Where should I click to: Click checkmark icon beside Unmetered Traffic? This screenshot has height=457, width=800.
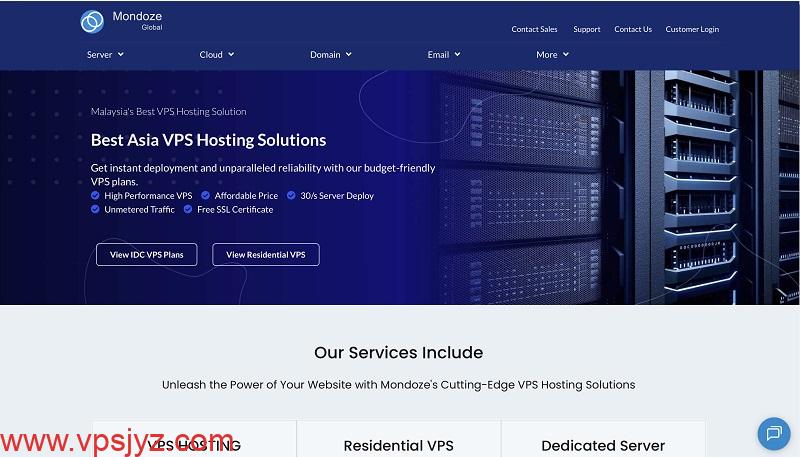coord(95,209)
